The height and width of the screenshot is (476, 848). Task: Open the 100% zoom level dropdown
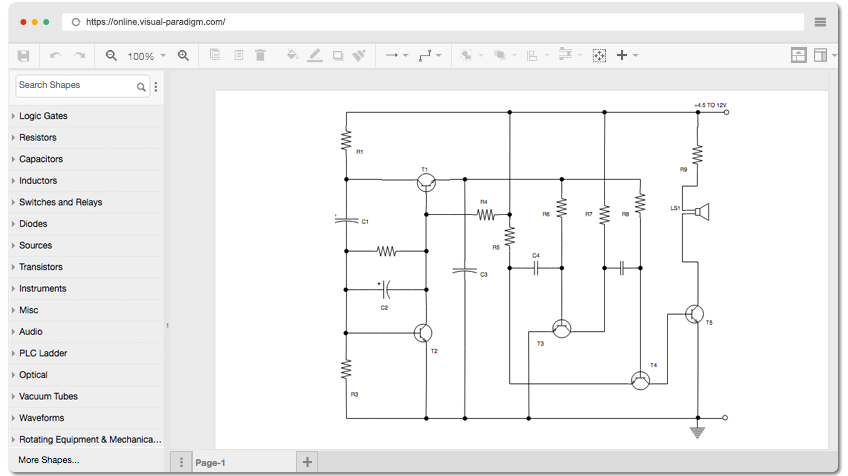pos(147,56)
